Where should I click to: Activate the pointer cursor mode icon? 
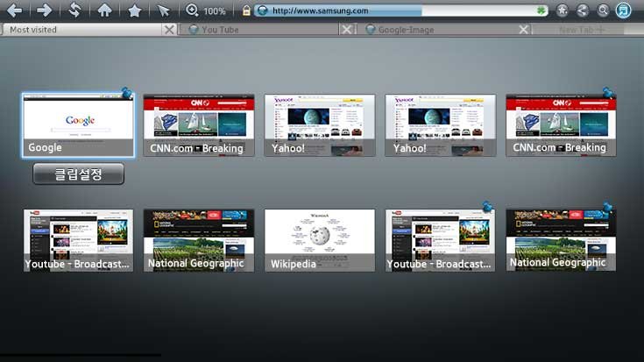(x=164, y=11)
